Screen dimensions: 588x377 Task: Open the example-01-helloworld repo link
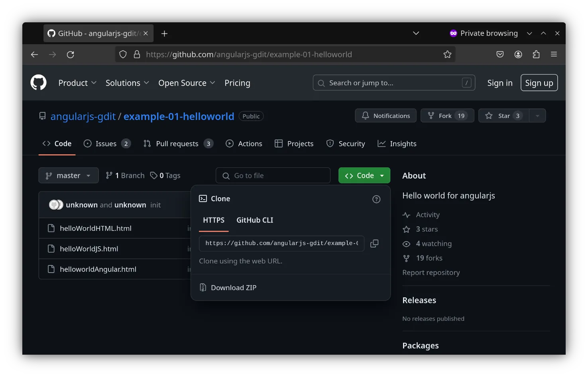(179, 116)
